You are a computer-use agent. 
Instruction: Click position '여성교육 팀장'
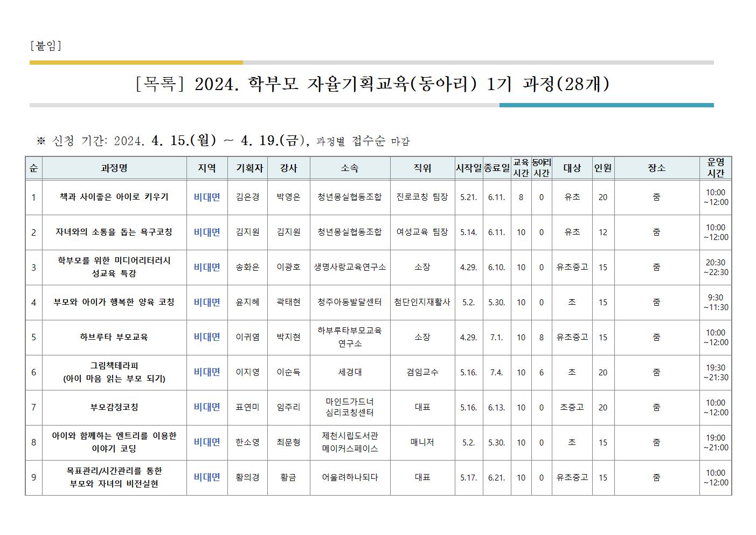tap(422, 232)
